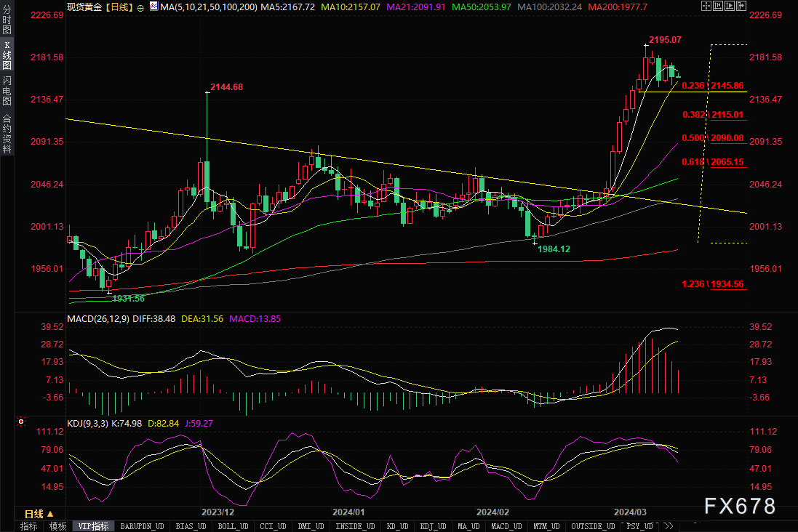Click the 0.500 Fibonacci level 2090.08
Screen dimensions: 798x532
(x=712, y=138)
